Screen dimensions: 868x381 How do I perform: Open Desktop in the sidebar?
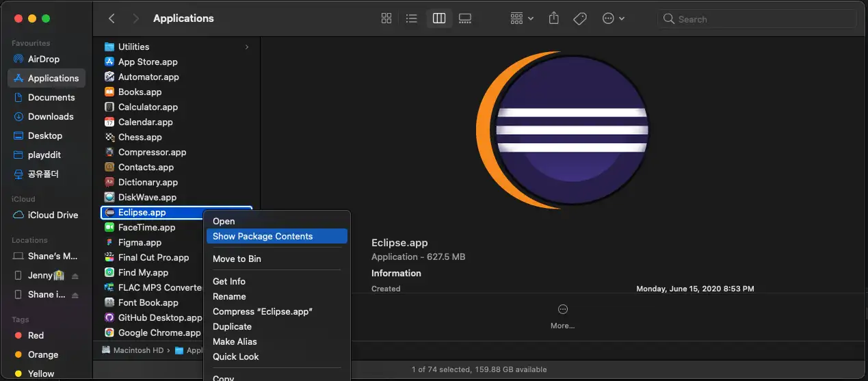click(47, 135)
